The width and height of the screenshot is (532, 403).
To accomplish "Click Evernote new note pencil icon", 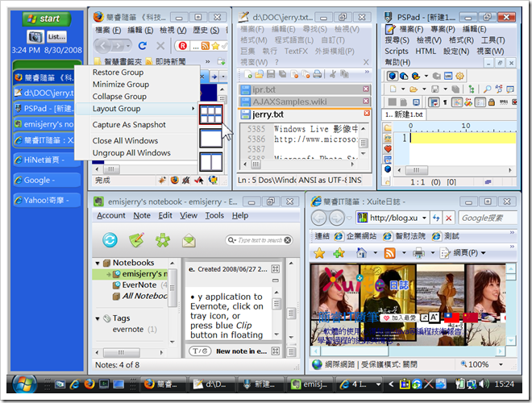I will 136,240.
